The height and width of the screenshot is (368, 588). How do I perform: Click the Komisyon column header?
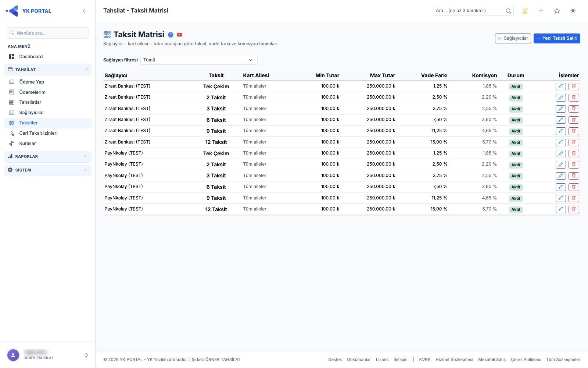pos(484,75)
